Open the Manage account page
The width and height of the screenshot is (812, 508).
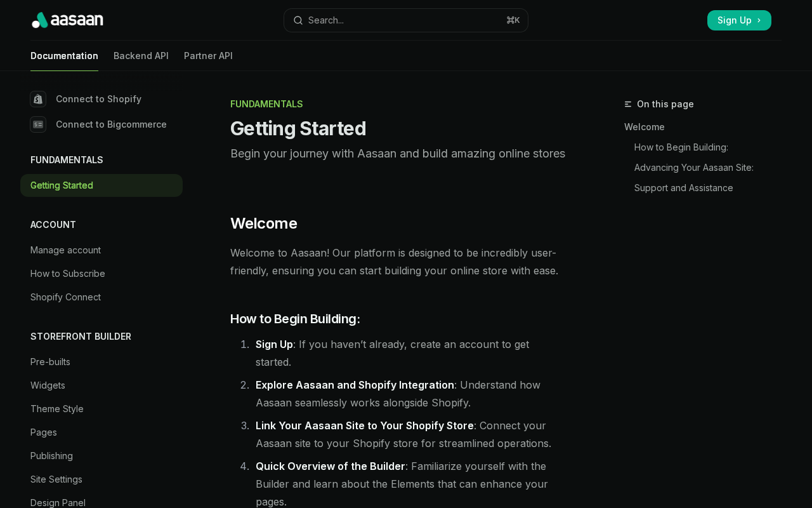(x=65, y=250)
